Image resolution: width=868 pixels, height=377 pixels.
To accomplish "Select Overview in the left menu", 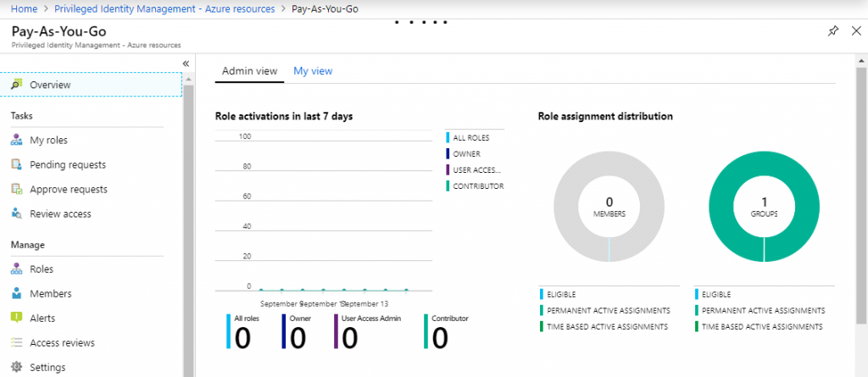I will (x=91, y=85).
